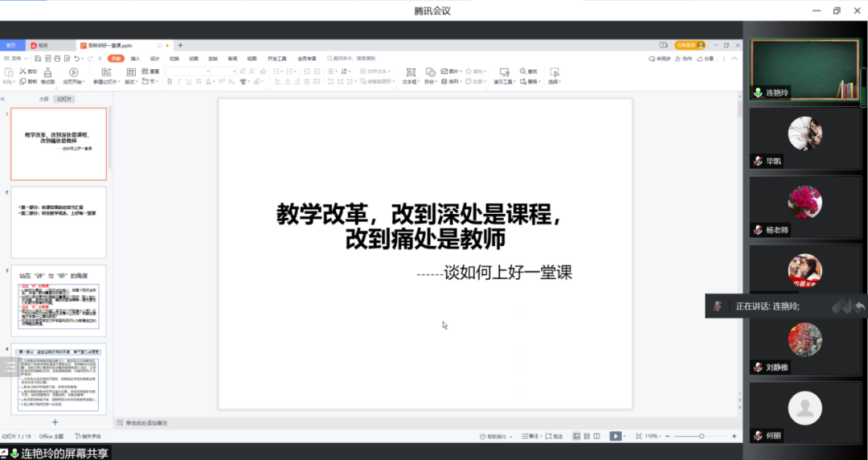Click the Text Box (文本框) icon
The width and height of the screenshot is (868, 460).
tap(411, 72)
